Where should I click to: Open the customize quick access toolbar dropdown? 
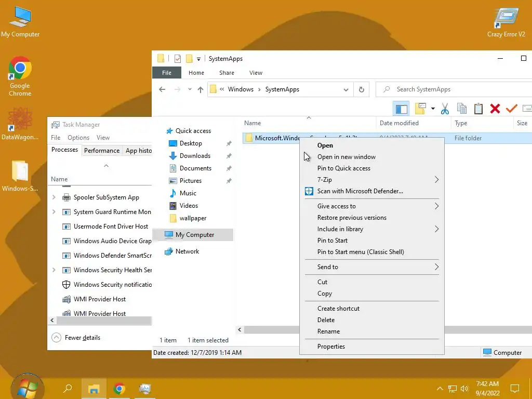[x=199, y=59]
